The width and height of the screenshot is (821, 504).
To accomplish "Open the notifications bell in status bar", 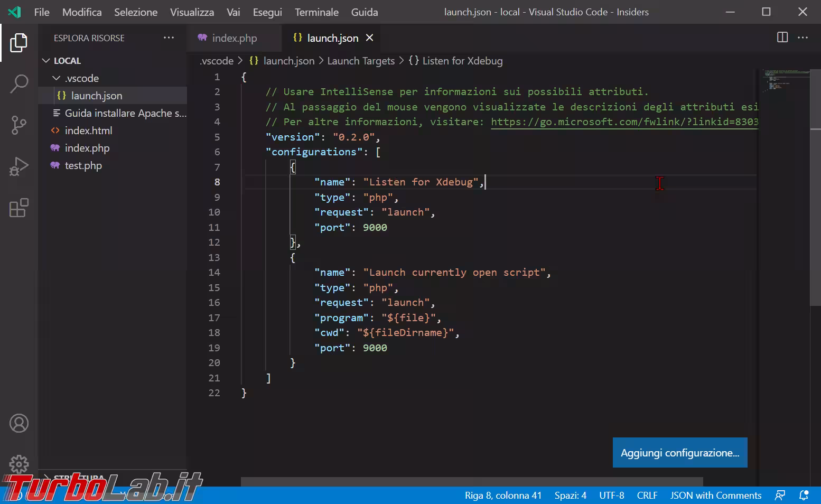I will 804,495.
